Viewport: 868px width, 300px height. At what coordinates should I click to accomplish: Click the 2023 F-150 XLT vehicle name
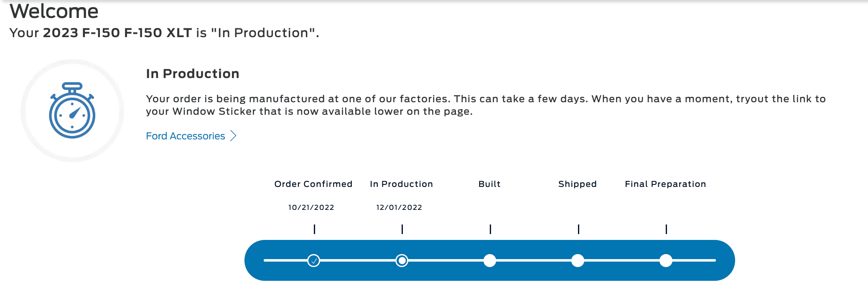(x=117, y=33)
